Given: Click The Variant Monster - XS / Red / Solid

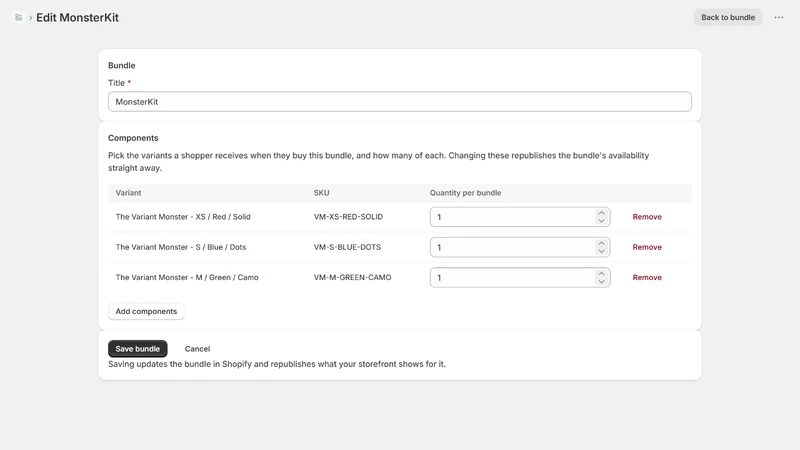Looking at the screenshot, I should (183, 217).
